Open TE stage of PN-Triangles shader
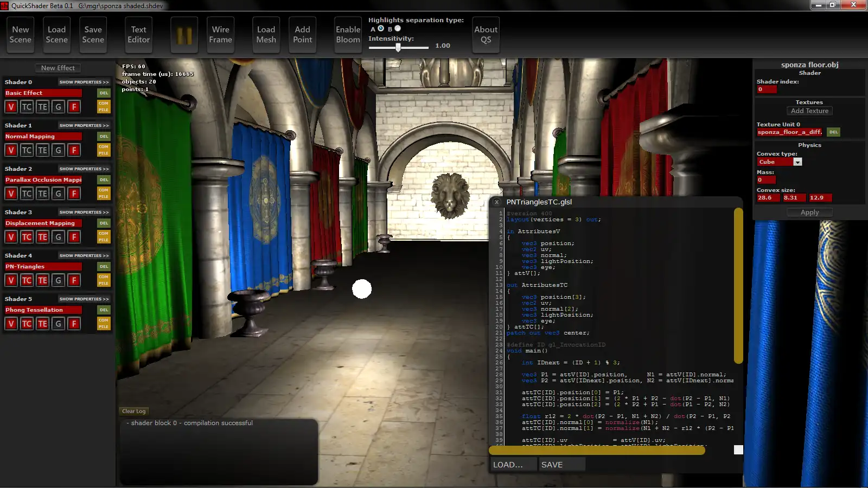The image size is (868, 488). [42, 280]
